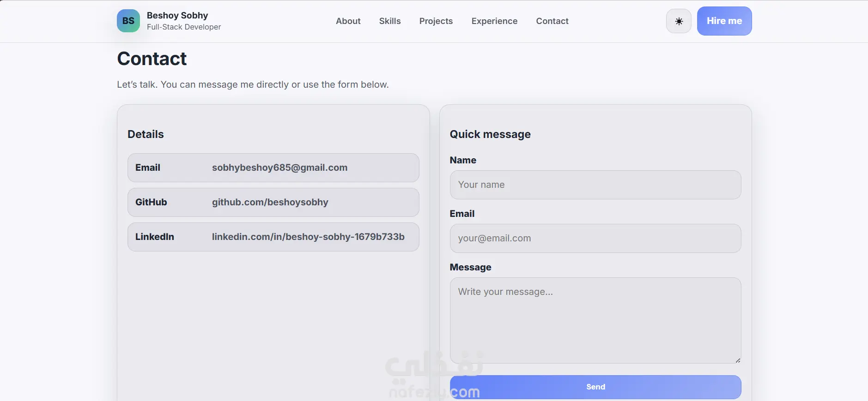Select Contact in the top navigation
The width and height of the screenshot is (868, 401).
(552, 21)
